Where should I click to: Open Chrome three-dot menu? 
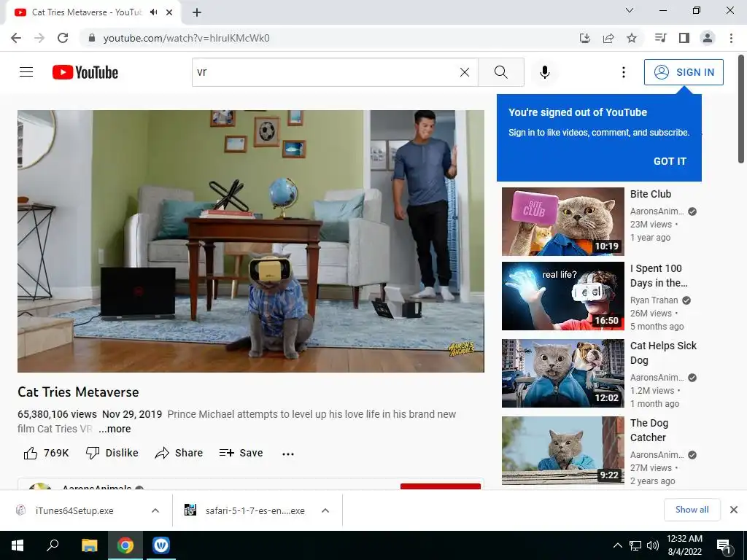(x=731, y=38)
